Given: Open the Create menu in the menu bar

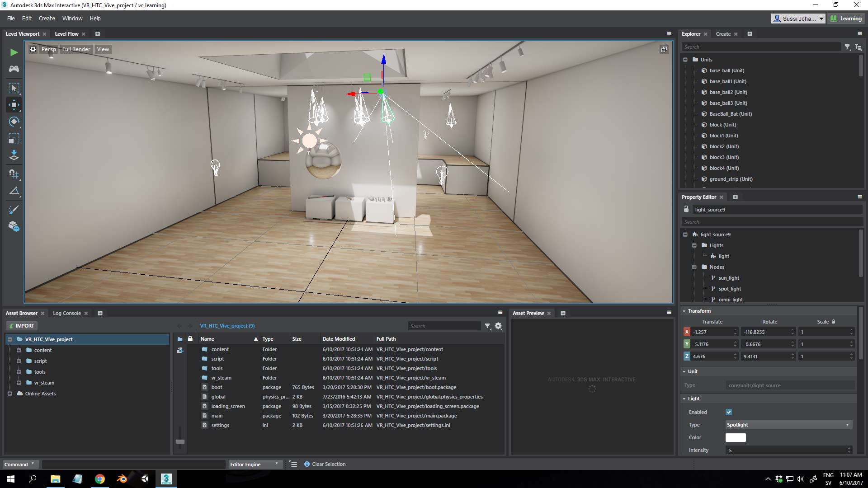Looking at the screenshot, I should coord(47,18).
